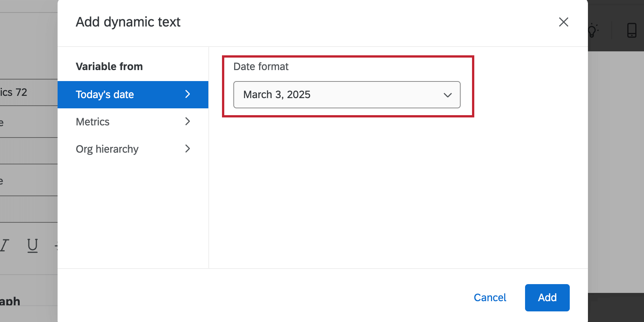The width and height of the screenshot is (644, 322).
Task: Dismiss the Add dynamic text dialog
Action: [564, 22]
